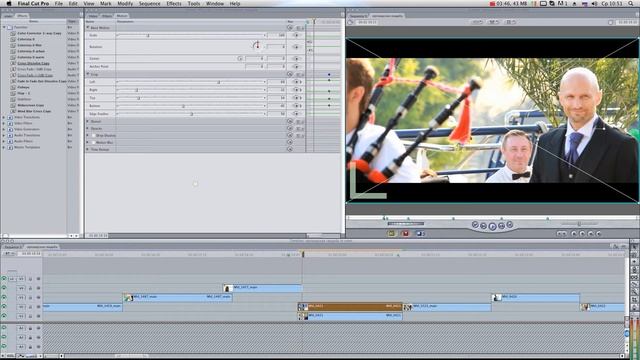Click the Edge Feather slider handle

(191, 114)
